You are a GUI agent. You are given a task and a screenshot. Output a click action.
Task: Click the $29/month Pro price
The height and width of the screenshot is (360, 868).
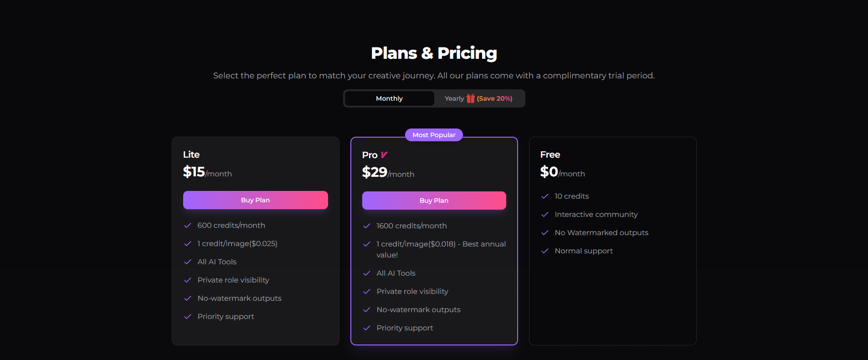pos(388,172)
